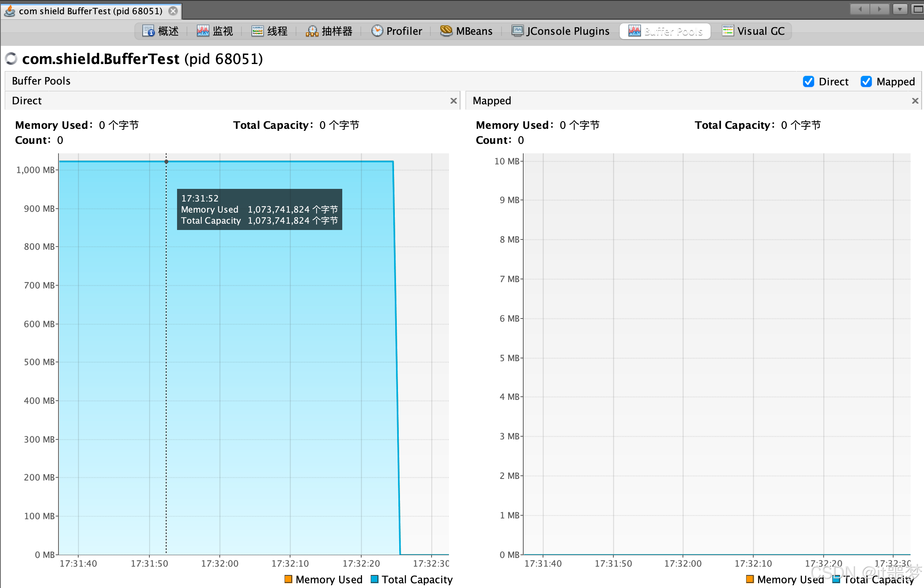Image resolution: width=924 pixels, height=588 pixels.
Task: Click the 线程 threads tab icon
Action: 257,31
